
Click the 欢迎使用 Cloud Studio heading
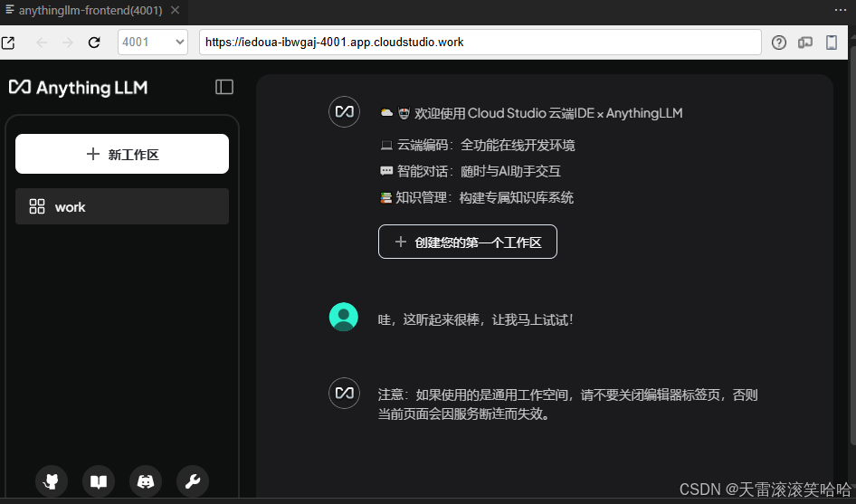click(531, 113)
